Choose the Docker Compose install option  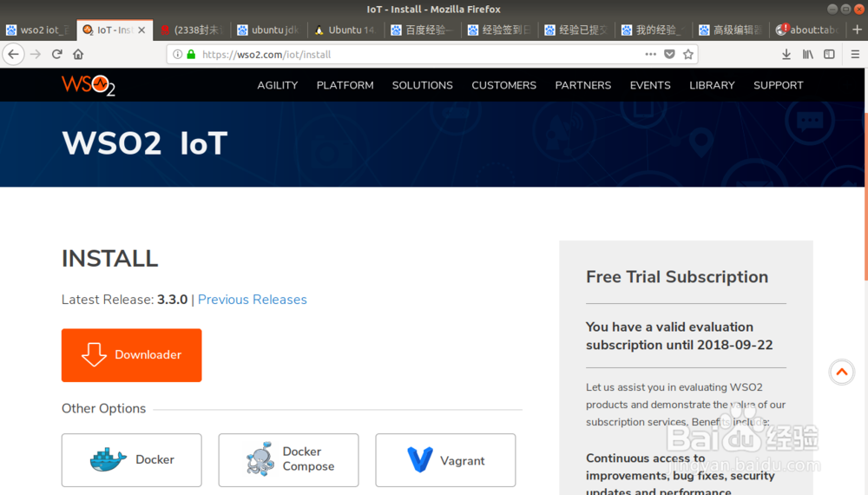point(288,460)
